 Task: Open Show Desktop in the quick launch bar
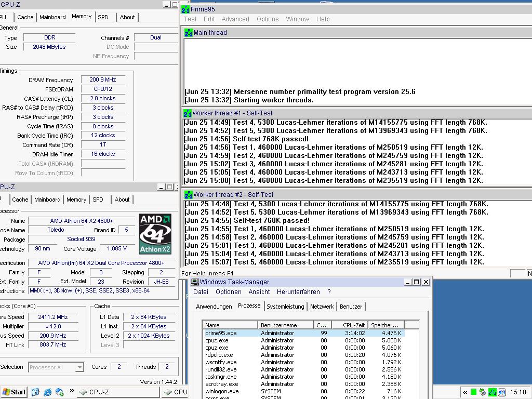(35, 392)
